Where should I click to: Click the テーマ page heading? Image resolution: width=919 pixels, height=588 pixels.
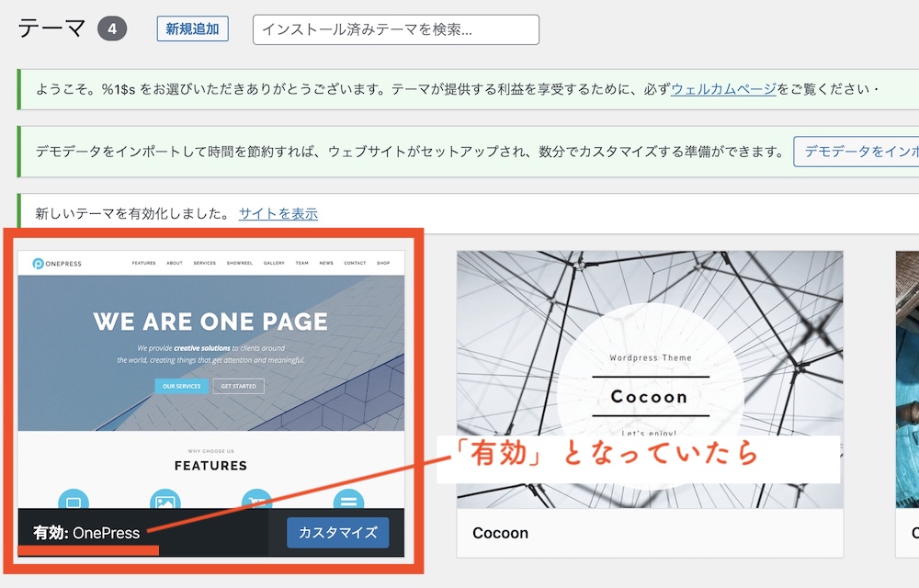coord(52,28)
